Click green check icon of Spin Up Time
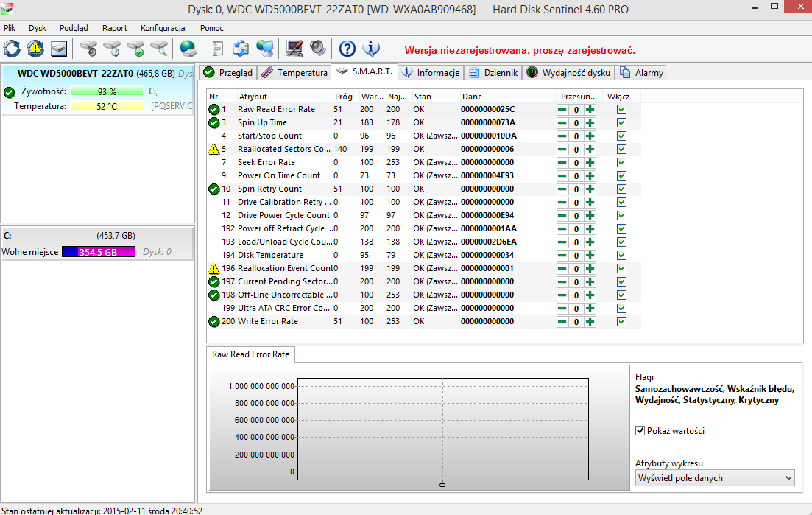This screenshot has width=812, height=515. [214, 123]
